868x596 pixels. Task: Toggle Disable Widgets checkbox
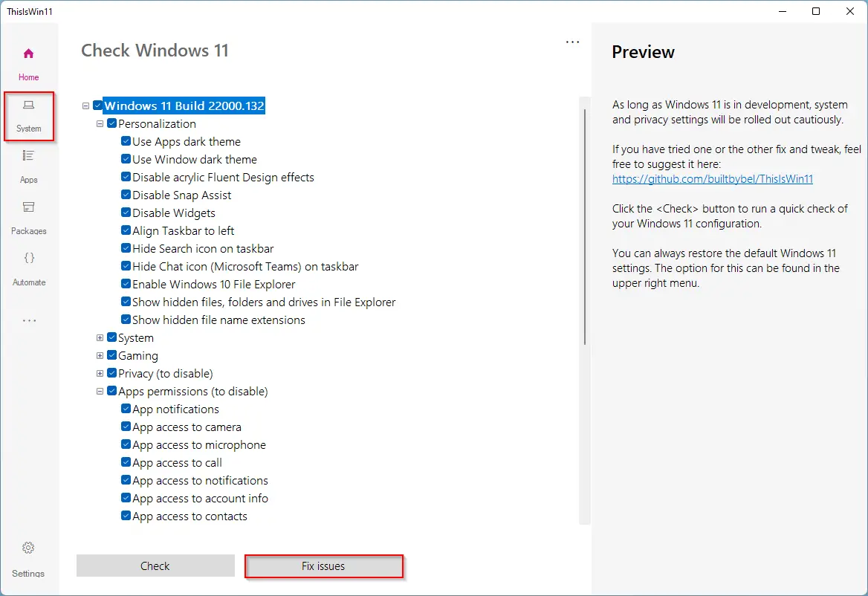coord(126,213)
